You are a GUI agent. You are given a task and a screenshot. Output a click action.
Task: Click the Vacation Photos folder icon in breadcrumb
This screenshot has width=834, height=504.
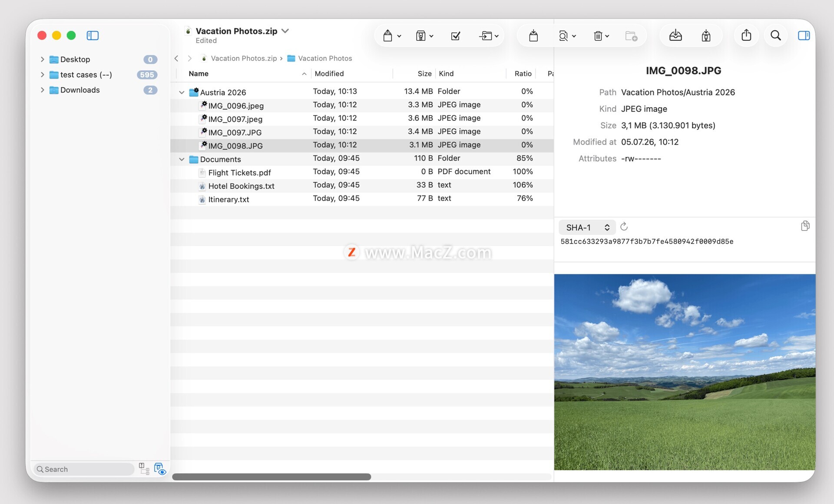[x=291, y=58]
